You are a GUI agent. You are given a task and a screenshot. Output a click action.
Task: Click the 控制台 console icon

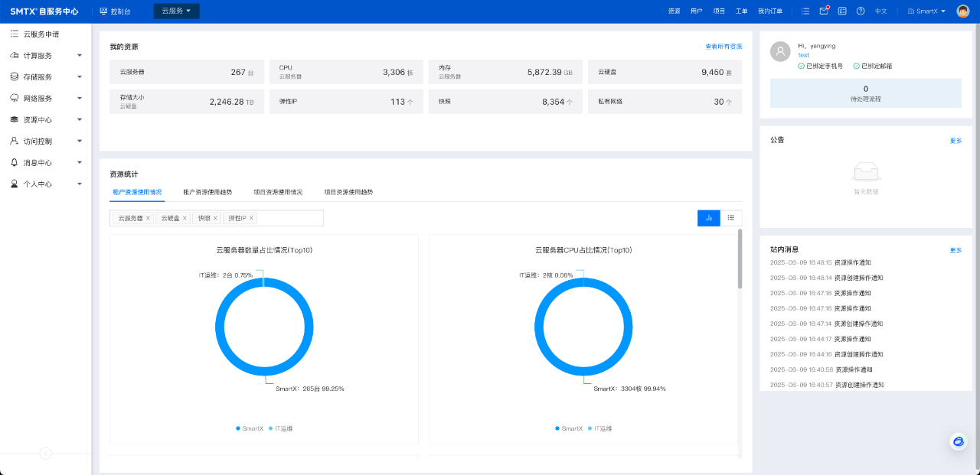pyautogui.click(x=104, y=11)
